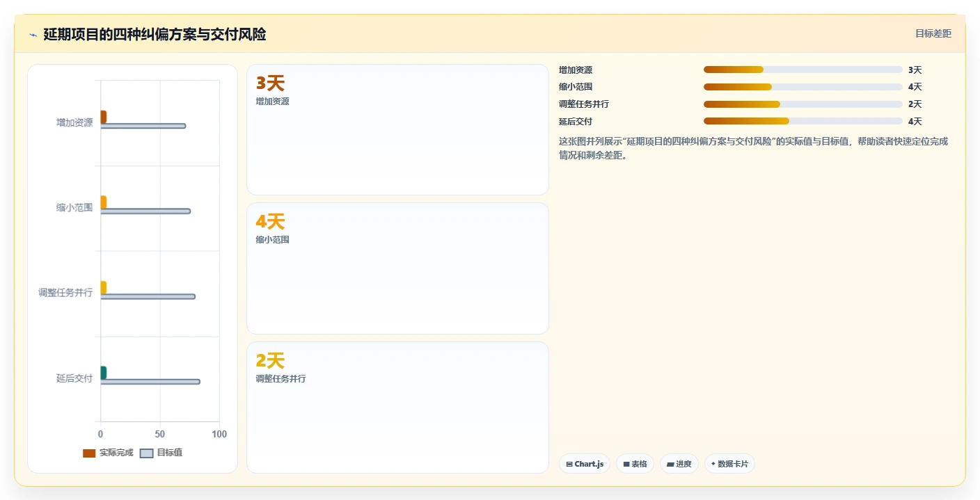The image size is (980, 500).
Task: Click 3天 value beside 增加资源 progress
Action: 915,70
